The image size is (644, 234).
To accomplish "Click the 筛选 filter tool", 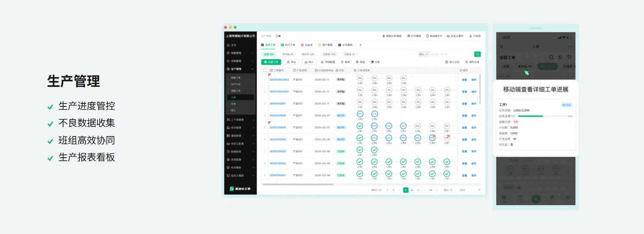I will 360,62.
